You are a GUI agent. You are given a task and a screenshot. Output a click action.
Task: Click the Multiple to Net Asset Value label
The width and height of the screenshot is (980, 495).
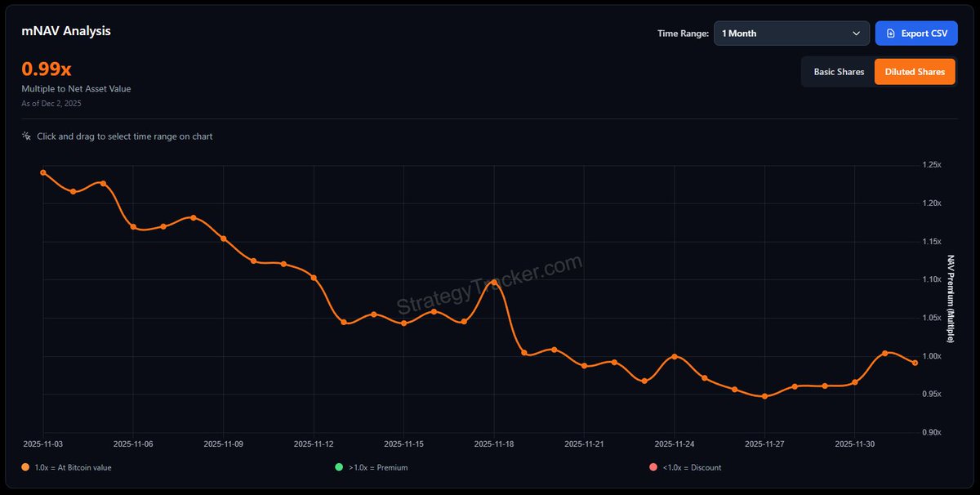[x=76, y=88]
